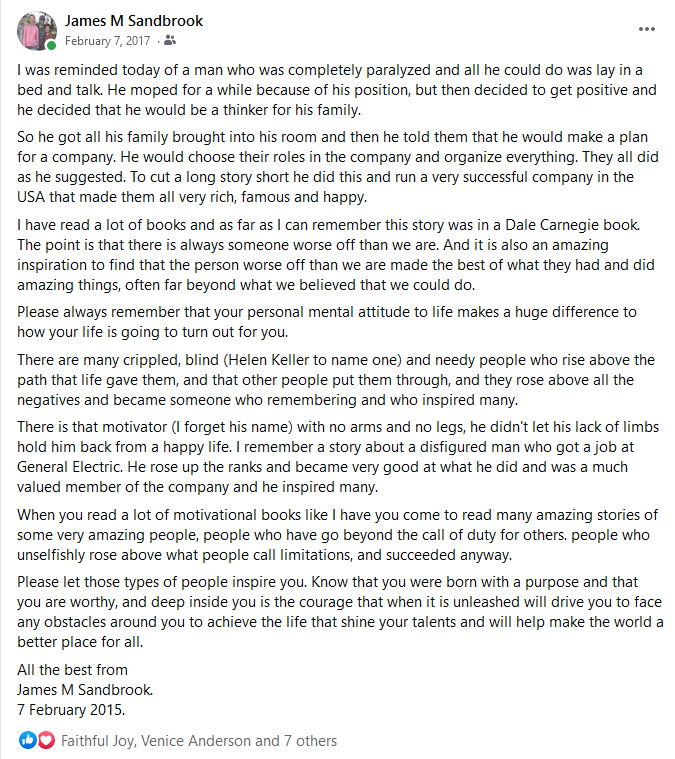The image size is (675, 759).
Task: Open the post options three-dot menu
Action: point(647,29)
